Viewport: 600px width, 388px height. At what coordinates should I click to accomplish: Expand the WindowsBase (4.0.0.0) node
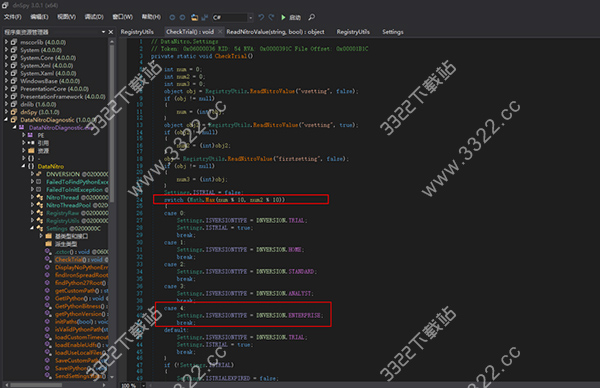click(x=7, y=81)
